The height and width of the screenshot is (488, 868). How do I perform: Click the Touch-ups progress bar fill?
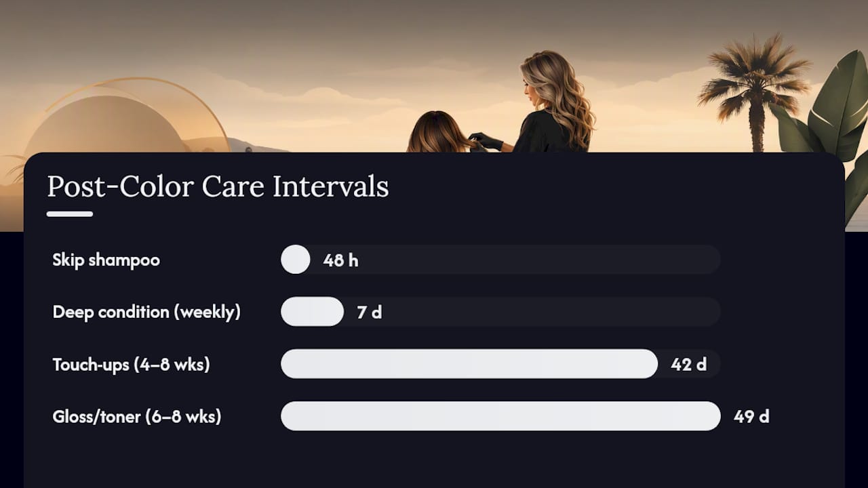[469, 364]
